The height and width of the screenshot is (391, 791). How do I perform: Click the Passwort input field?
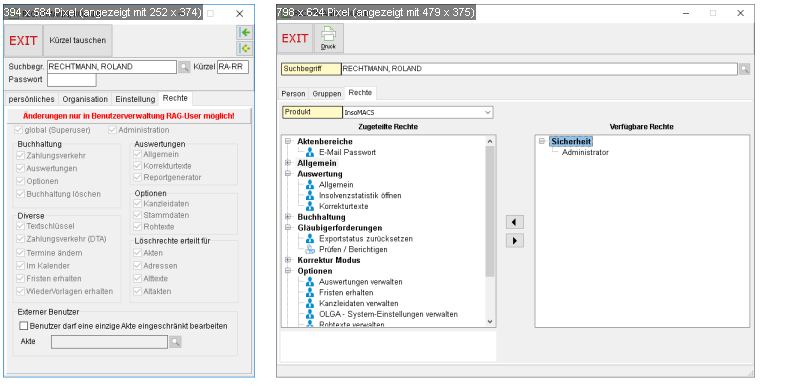(72, 80)
